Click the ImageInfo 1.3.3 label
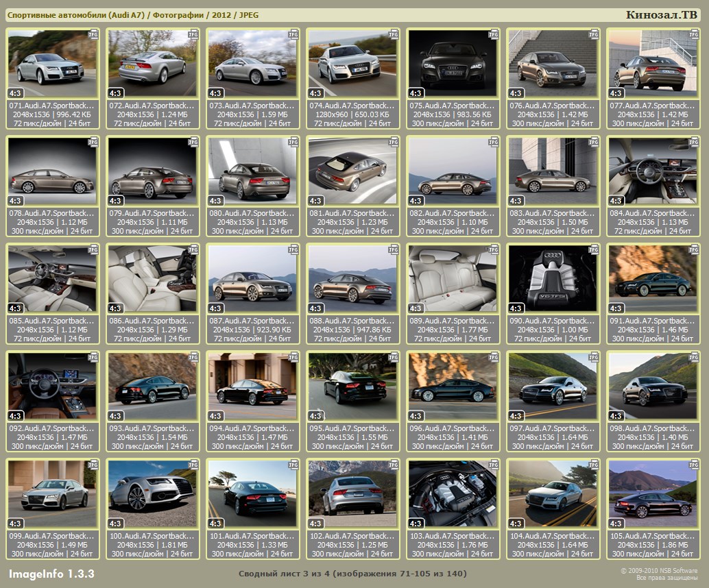The image size is (709, 588). tap(51, 573)
